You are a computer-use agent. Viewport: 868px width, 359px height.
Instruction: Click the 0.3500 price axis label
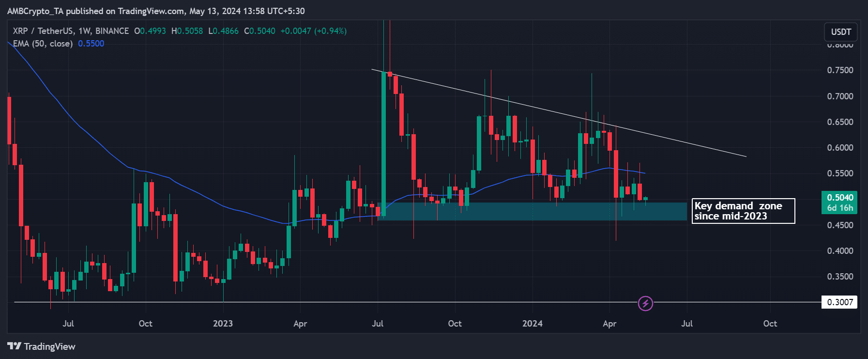tap(840, 277)
